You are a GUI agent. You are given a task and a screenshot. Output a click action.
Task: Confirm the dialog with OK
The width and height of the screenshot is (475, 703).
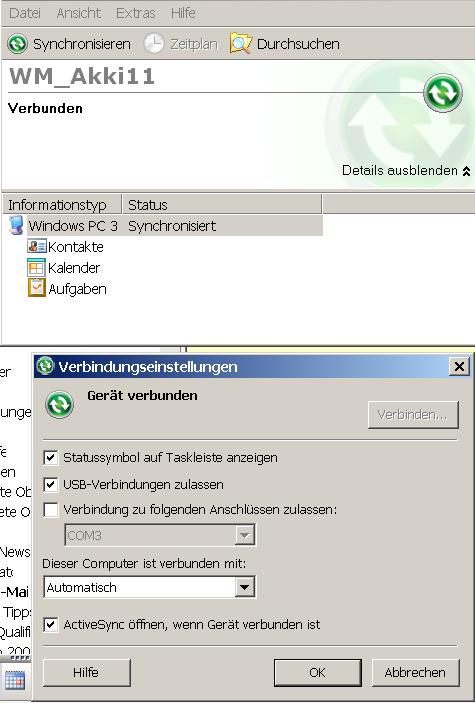(x=318, y=673)
